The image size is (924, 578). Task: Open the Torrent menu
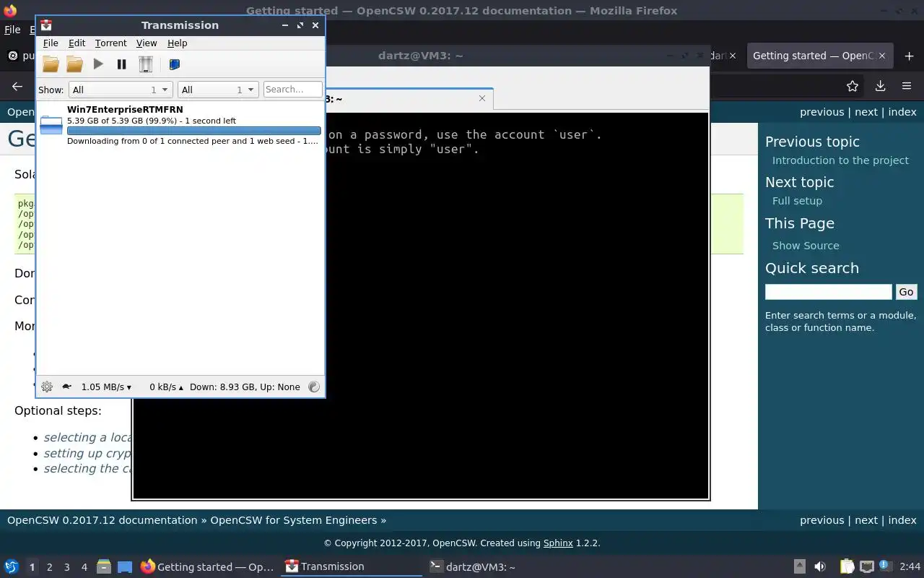110,43
